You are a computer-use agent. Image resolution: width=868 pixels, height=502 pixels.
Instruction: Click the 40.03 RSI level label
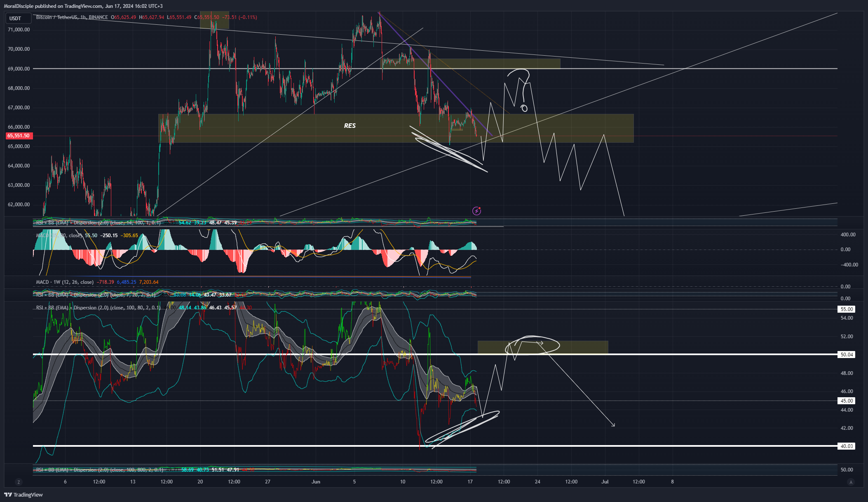[847, 446]
